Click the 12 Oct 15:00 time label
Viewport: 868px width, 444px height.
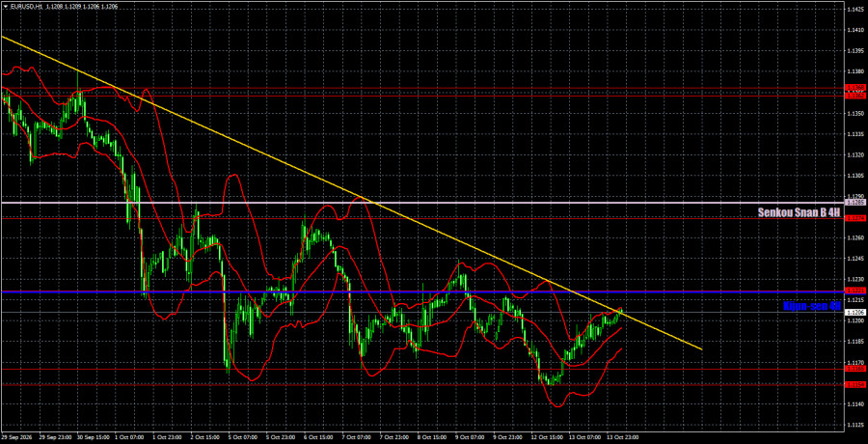[547, 437]
